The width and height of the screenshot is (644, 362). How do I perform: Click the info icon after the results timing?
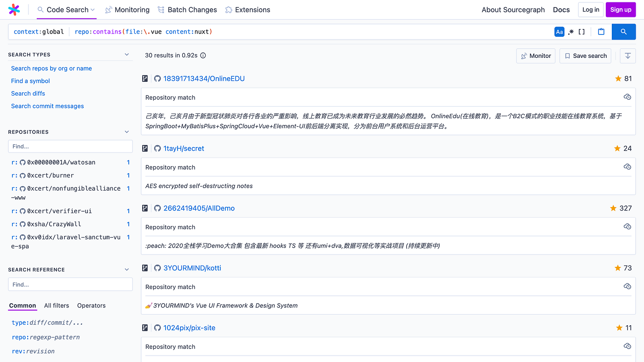click(x=202, y=55)
